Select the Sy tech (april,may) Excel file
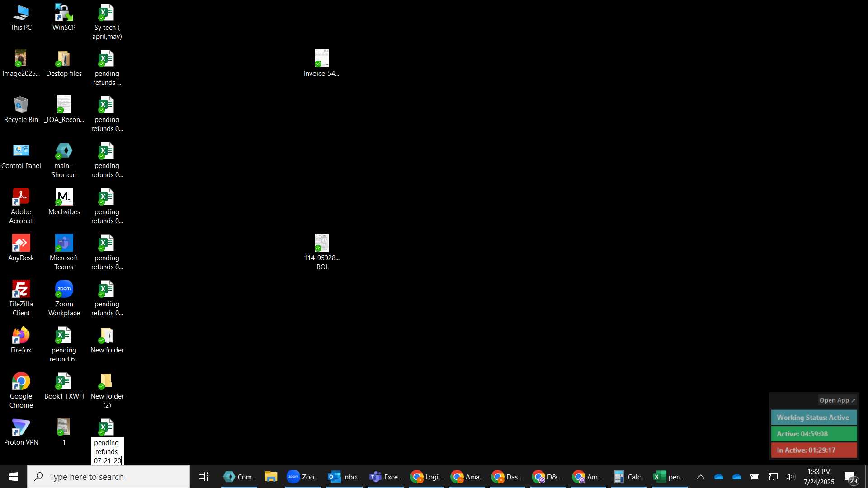868x488 pixels. [107, 23]
